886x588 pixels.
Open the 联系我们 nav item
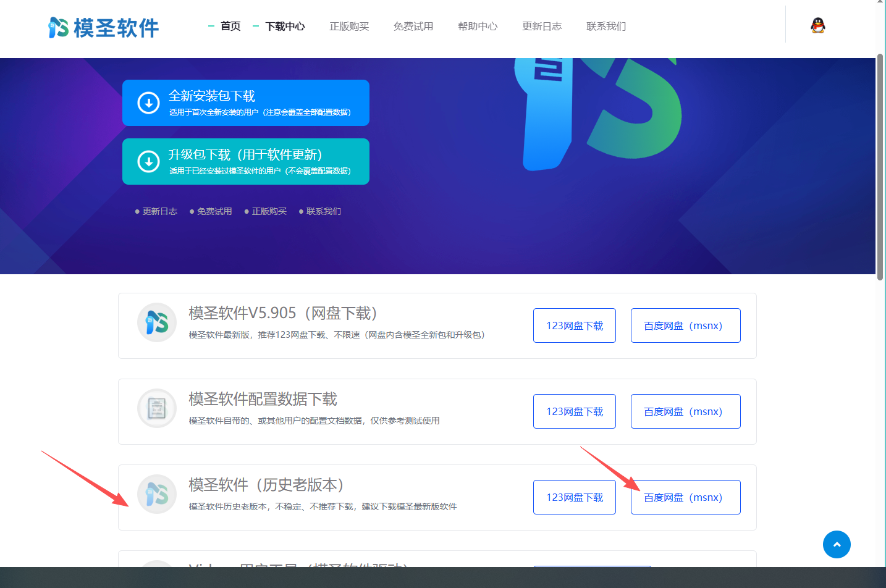click(606, 27)
